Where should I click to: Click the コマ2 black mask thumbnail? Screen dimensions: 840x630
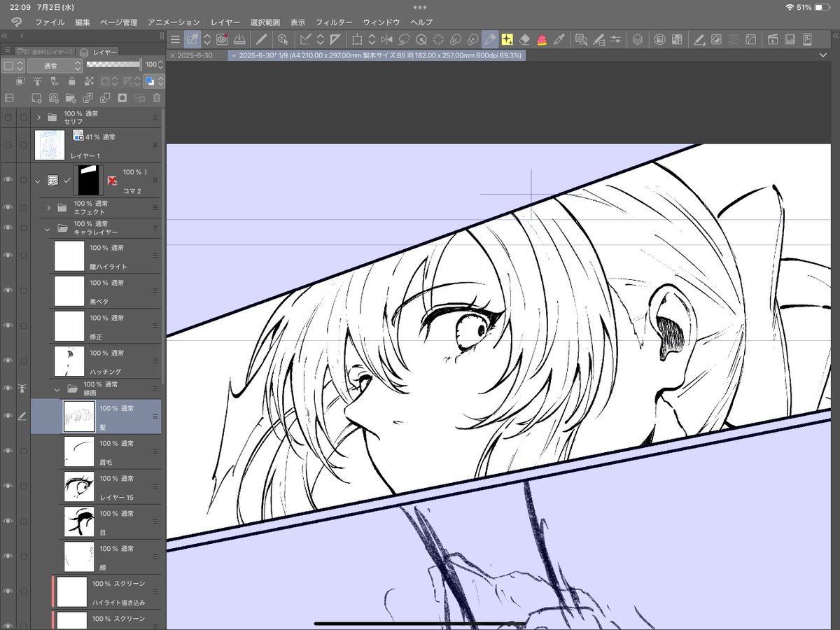click(88, 180)
